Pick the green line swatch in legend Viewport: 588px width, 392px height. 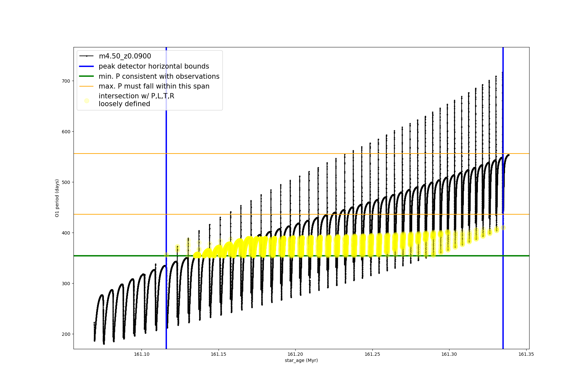87,76
